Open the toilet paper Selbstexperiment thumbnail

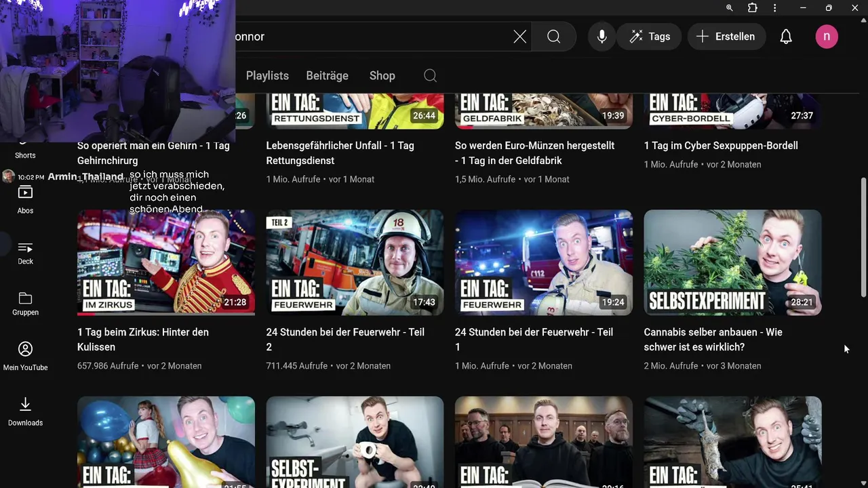pos(355,442)
